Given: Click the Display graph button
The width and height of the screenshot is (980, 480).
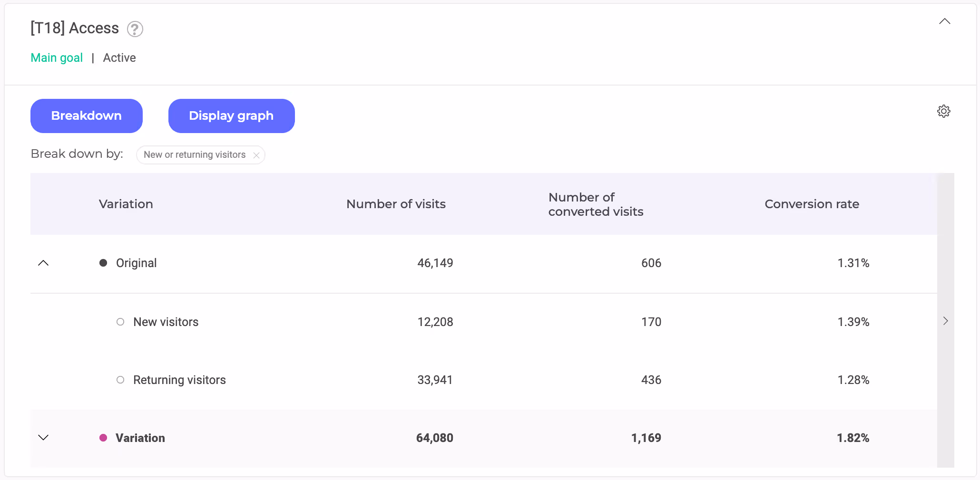Looking at the screenshot, I should [231, 115].
